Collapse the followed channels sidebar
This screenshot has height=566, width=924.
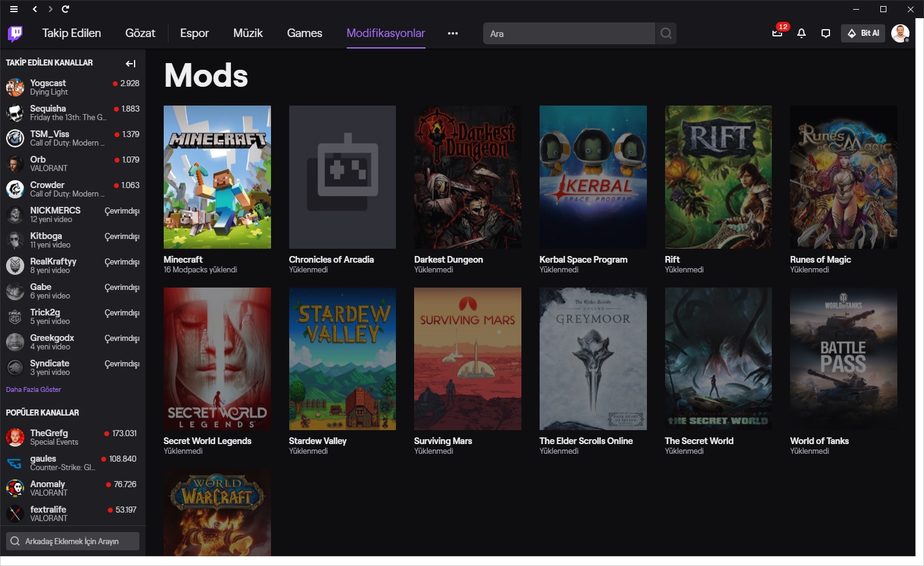[x=130, y=64]
